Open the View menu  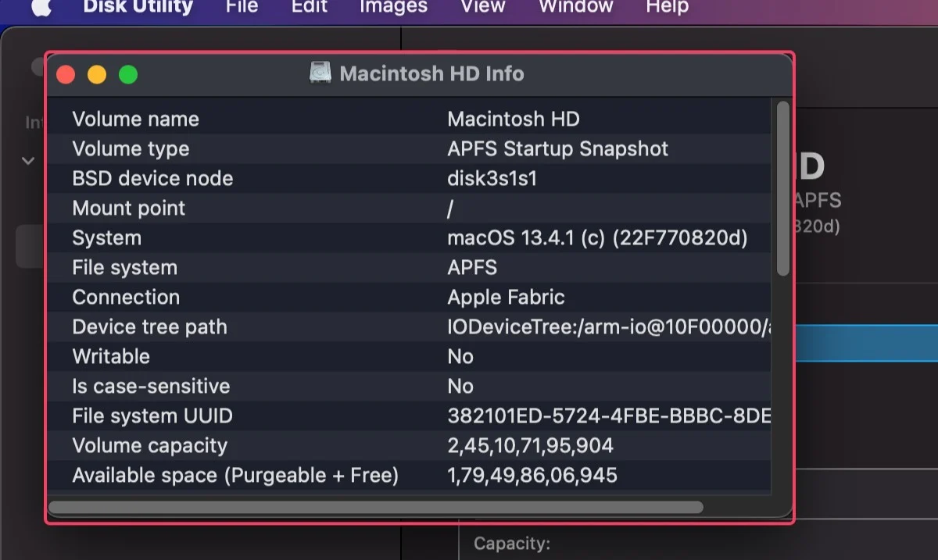[x=483, y=6]
